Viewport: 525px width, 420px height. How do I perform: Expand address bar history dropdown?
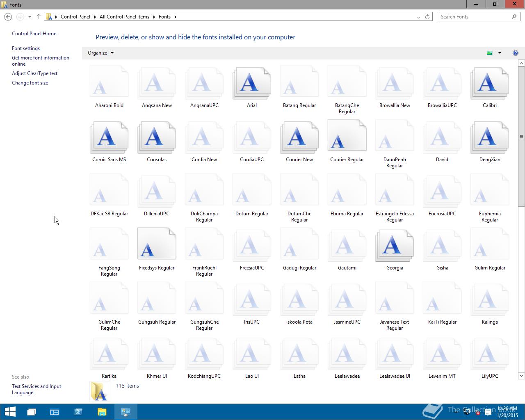coord(418,17)
